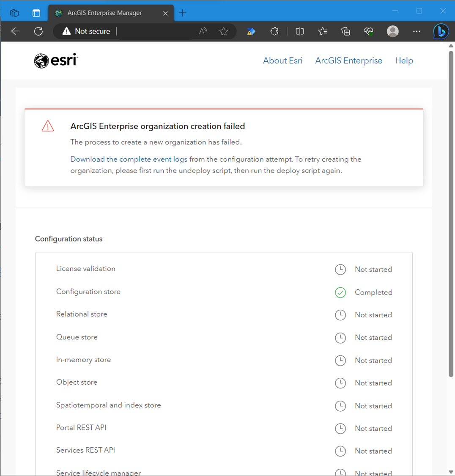The height and width of the screenshot is (476, 455).
Task: Click the 'Completed' status text
Action: [374, 292]
